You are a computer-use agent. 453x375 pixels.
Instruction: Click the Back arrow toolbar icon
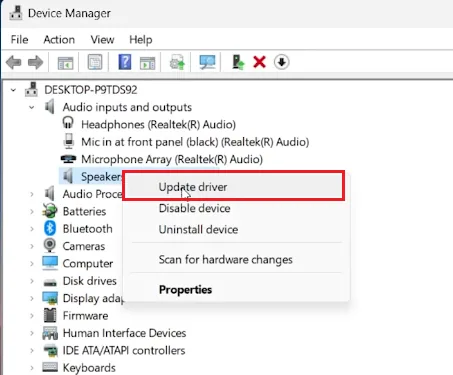[14, 62]
